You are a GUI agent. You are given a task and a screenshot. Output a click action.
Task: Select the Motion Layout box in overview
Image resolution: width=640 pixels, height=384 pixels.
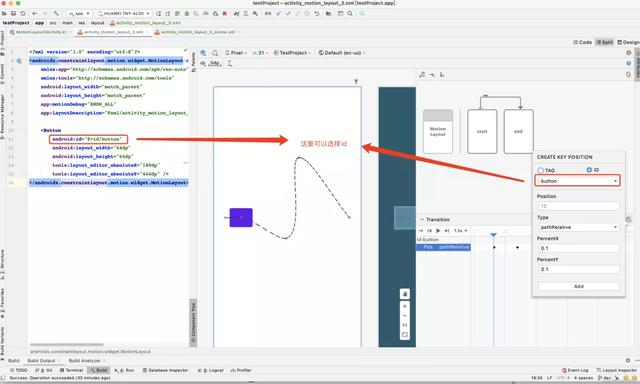pos(438,131)
